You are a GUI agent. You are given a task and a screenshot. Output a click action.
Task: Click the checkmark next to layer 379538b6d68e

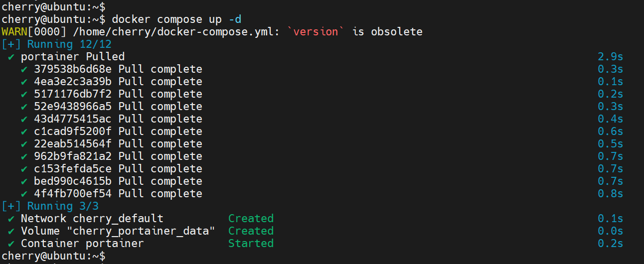(24, 69)
